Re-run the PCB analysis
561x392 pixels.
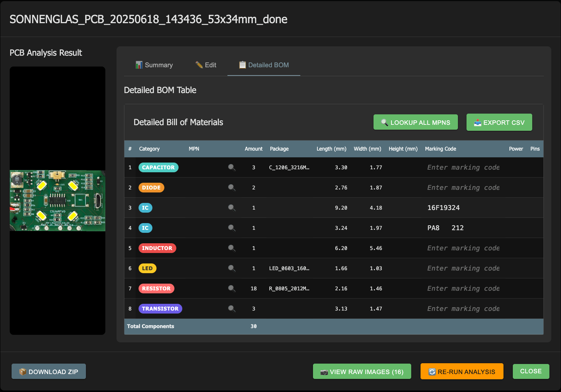[x=462, y=372]
